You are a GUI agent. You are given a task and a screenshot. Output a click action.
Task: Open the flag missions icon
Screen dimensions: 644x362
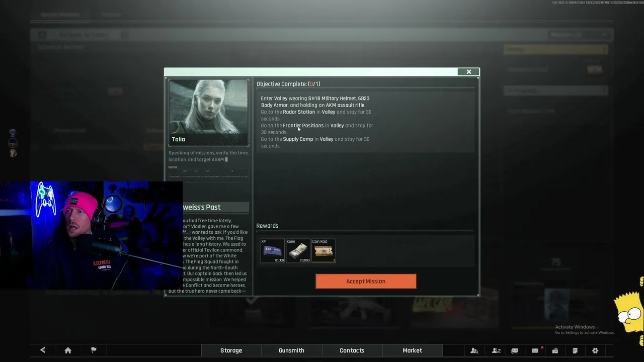click(93, 350)
